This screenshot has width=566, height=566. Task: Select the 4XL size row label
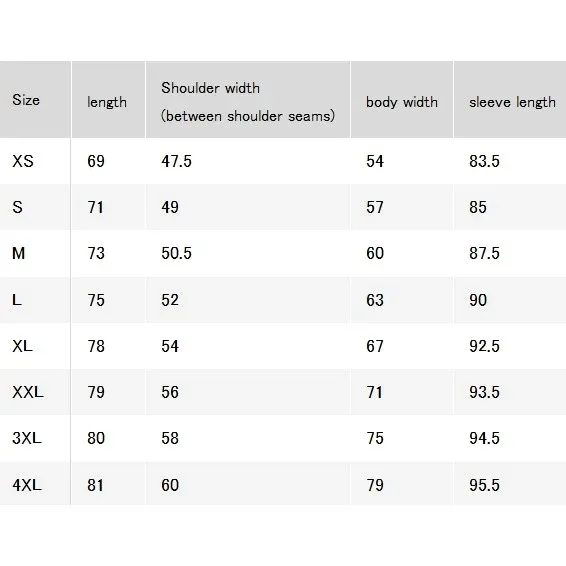coord(27,485)
